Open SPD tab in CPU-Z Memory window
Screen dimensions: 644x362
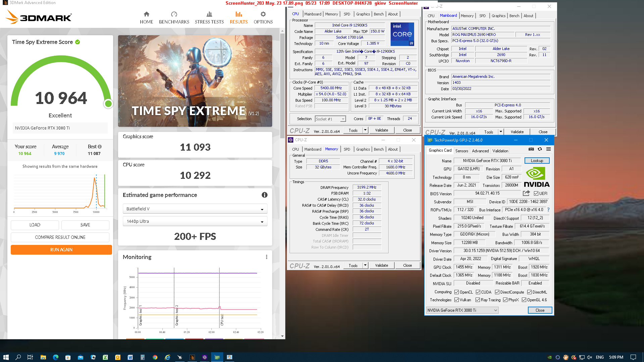coord(347,149)
